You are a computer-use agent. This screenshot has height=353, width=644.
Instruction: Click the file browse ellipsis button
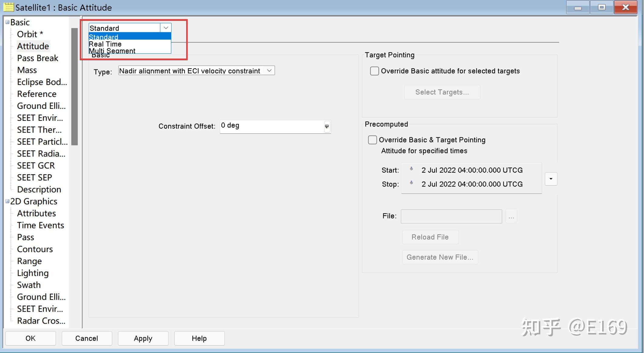click(511, 217)
